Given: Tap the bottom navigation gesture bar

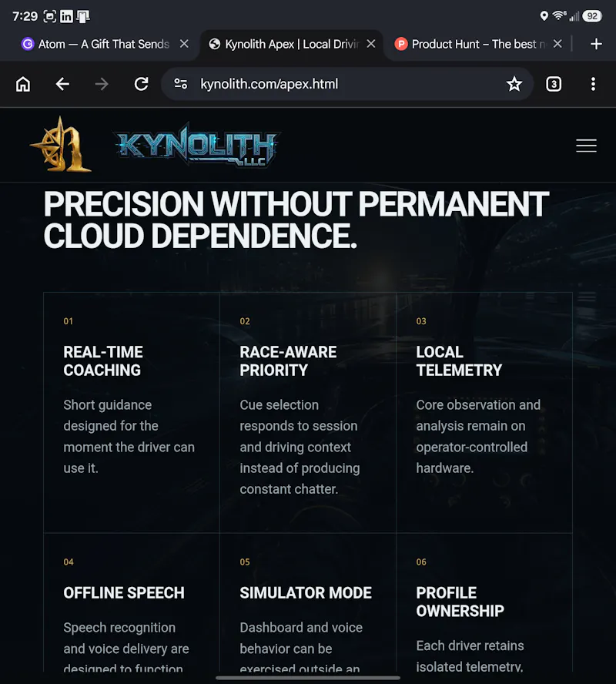Looking at the screenshot, I should pos(308,678).
